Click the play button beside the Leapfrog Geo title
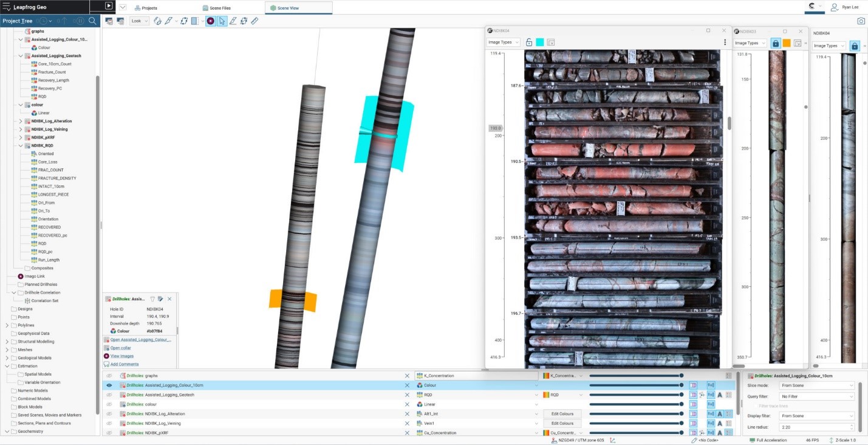868x445 pixels. click(x=109, y=6)
